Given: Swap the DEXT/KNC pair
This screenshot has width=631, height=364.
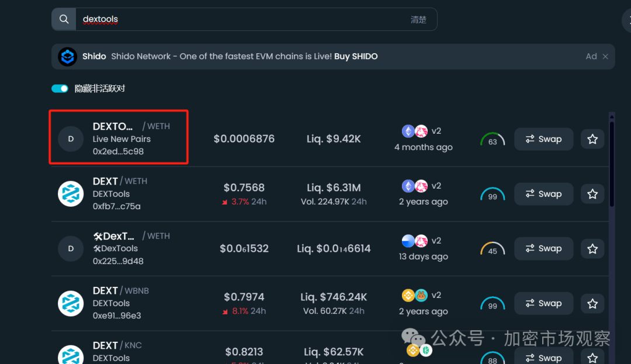Looking at the screenshot, I should [x=544, y=357].
